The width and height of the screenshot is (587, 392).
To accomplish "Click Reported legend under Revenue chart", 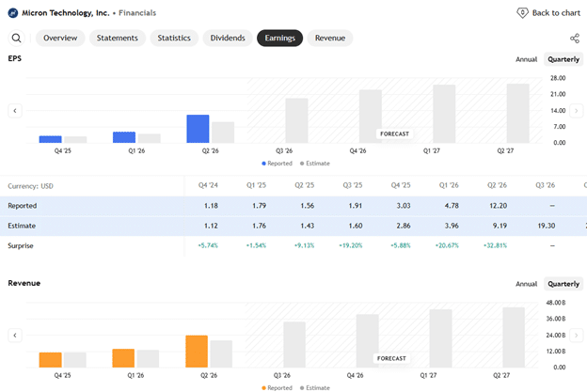I will pos(277,388).
